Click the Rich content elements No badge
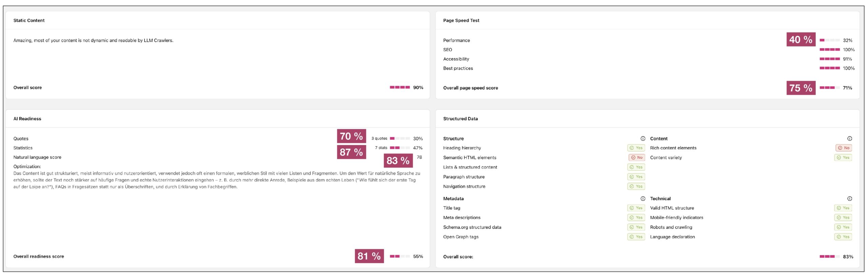This screenshot has width=868, height=275. (843, 148)
